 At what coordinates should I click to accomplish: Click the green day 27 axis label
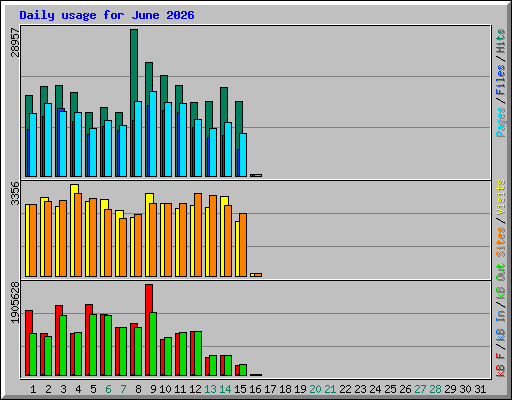[x=420, y=389]
